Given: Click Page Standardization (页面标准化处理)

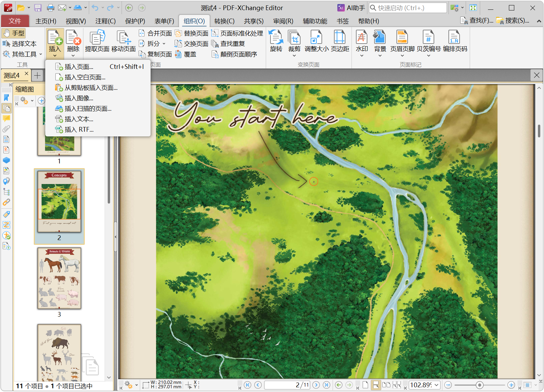Looking at the screenshot, I should (237, 33).
